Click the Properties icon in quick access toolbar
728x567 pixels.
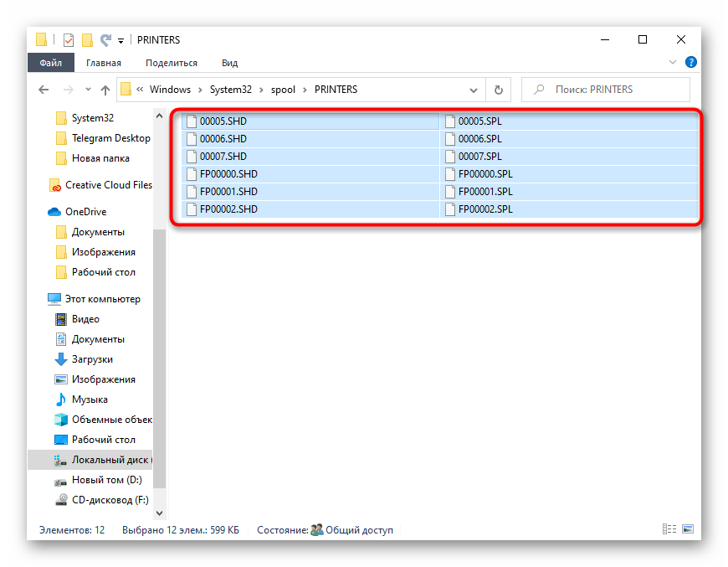[x=69, y=40]
